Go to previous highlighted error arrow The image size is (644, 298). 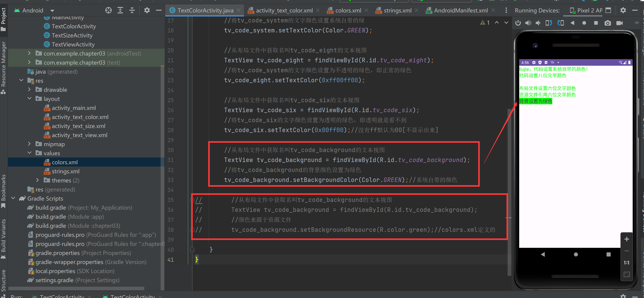pyautogui.click(x=497, y=22)
